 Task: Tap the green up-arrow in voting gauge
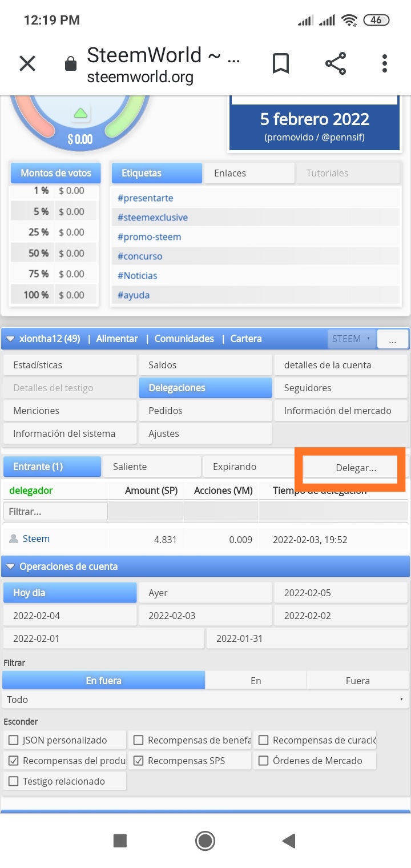(80, 112)
